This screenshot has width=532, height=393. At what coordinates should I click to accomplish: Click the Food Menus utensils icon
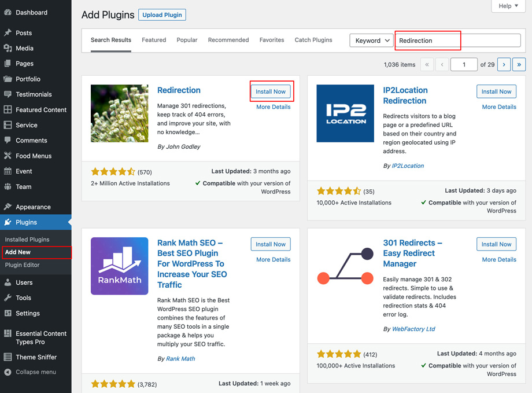[8, 156]
